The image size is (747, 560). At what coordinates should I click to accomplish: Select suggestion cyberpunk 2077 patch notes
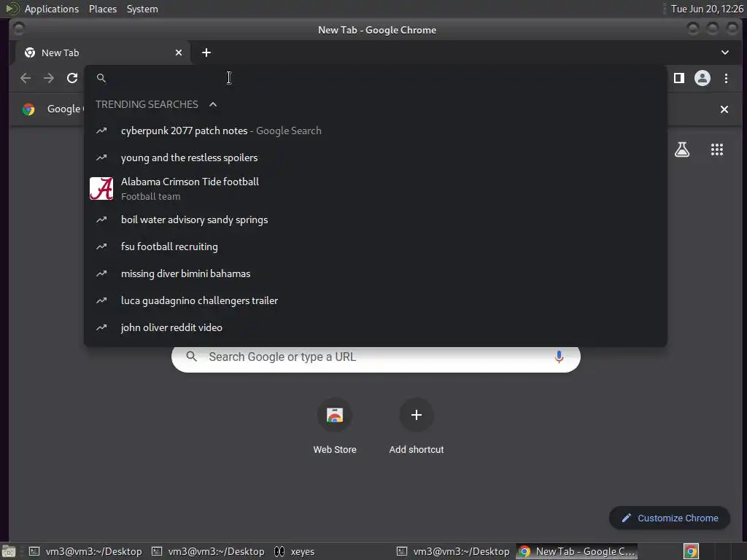click(x=376, y=131)
